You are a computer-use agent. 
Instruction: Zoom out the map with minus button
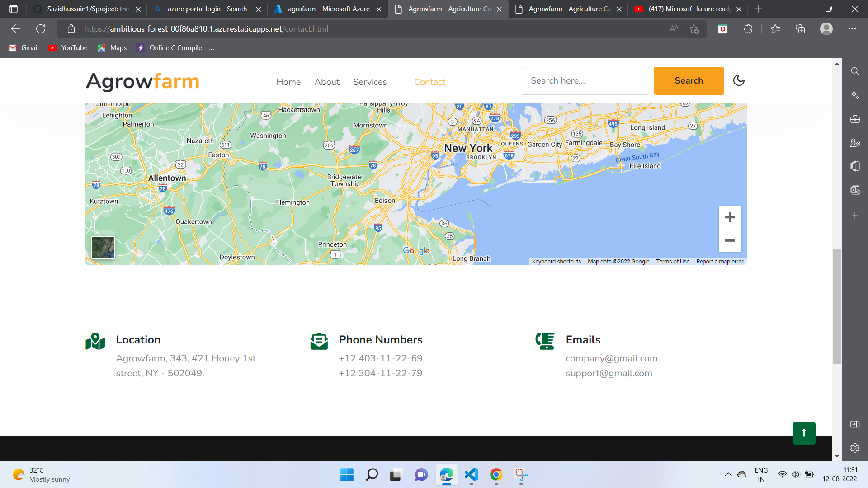tap(730, 241)
